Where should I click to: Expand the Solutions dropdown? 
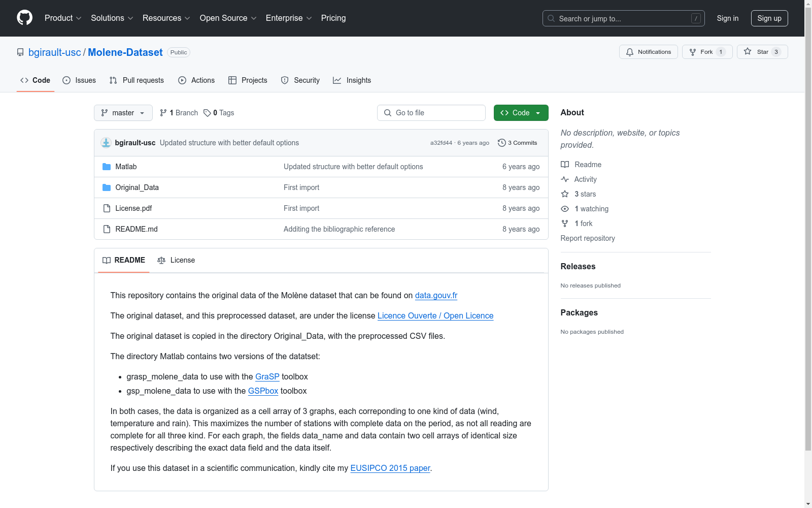point(112,18)
